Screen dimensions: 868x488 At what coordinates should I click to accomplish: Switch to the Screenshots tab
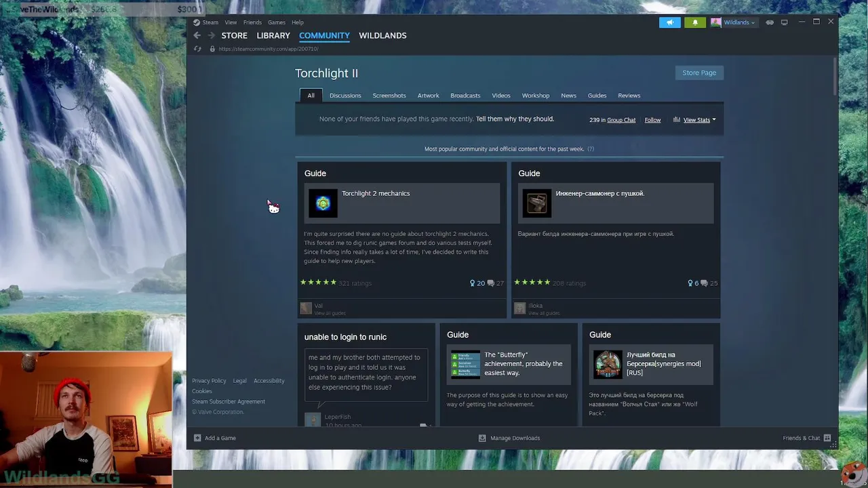tap(389, 96)
